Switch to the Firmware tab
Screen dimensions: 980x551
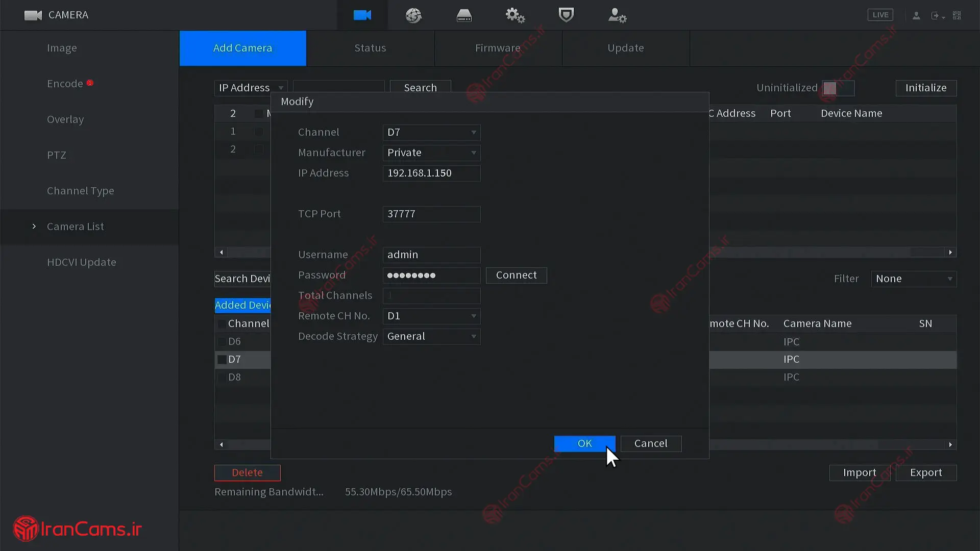tap(498, 48)
